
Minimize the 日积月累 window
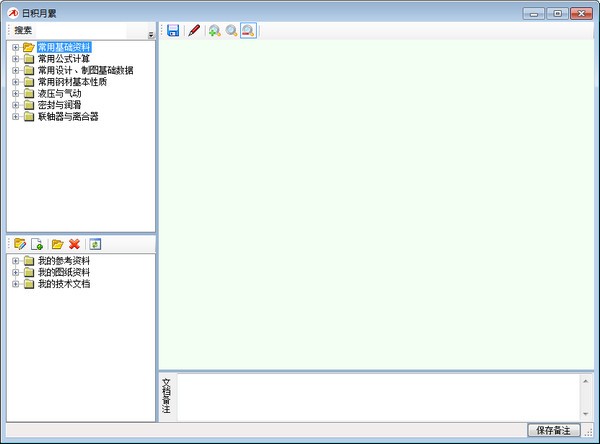pyautogui.click(x=534, y=13)
